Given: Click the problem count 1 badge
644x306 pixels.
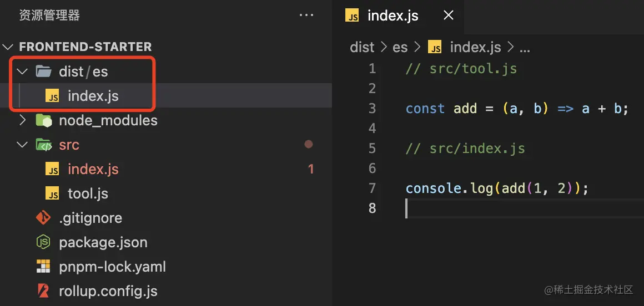Looking at the screenshot, I should pos(311,169).
